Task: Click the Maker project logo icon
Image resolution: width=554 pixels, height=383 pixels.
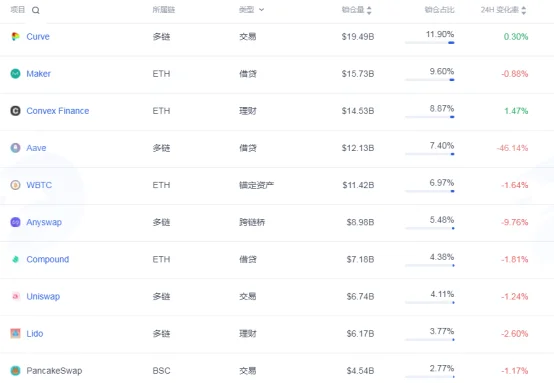Action: tap(15, 73)
